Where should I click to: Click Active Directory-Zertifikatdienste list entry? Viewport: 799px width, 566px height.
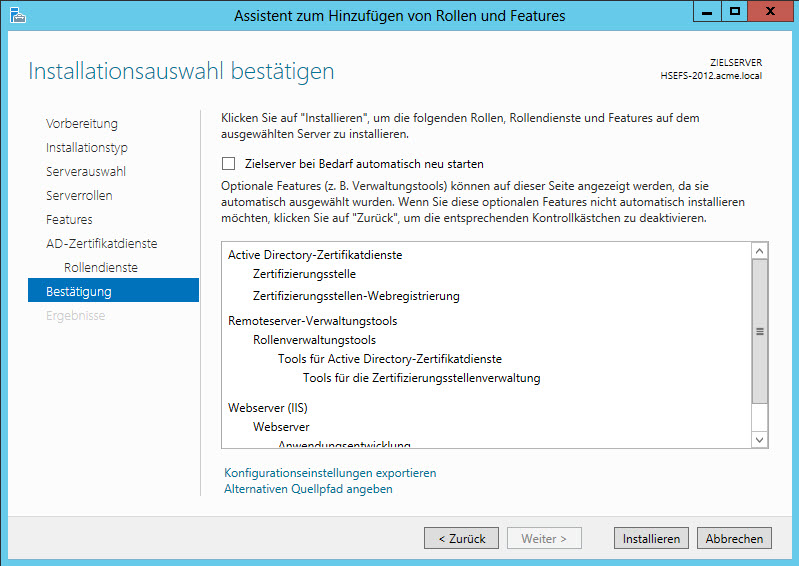[315, 255]
